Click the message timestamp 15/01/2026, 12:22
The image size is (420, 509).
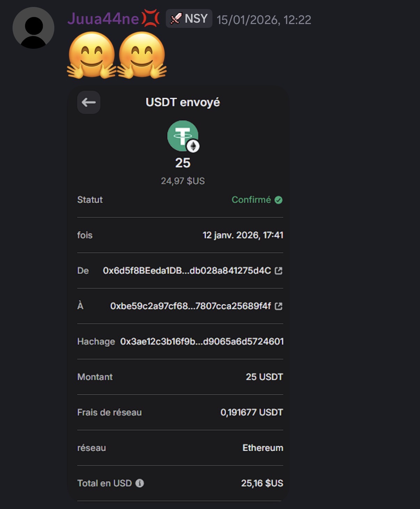click(264, 20)
